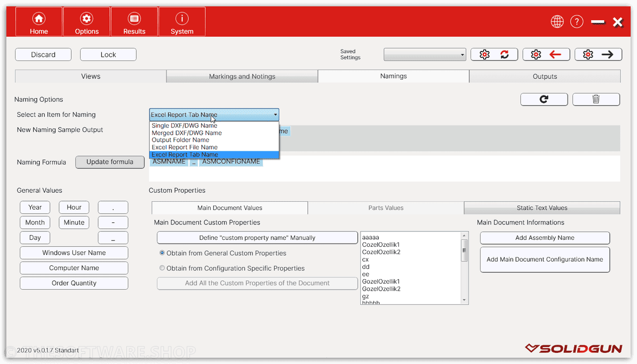Add Windows User Name value
This screenshot has height=364, width=637.
[74, 253]
